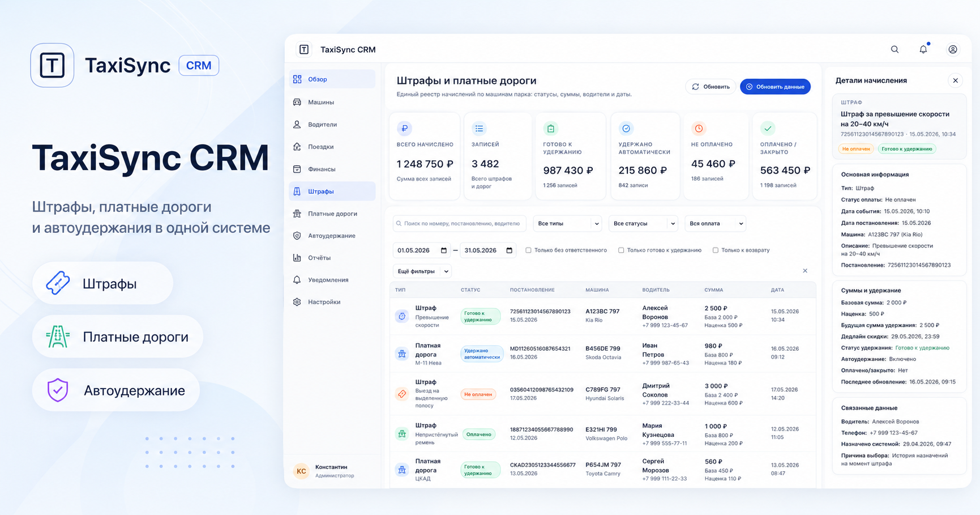Screen dimensions: 980x515
Task: Open Водители in the sidebar
Action: pos(332,125)
